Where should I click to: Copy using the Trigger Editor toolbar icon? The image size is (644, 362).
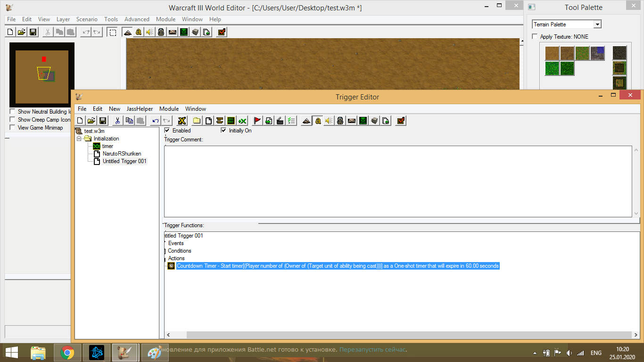click(129, 121)
